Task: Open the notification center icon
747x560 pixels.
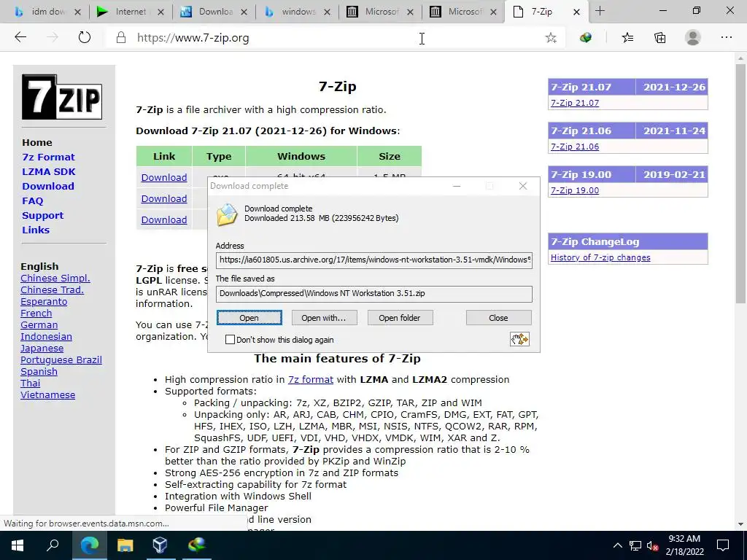Action: (x=723, y=545)
